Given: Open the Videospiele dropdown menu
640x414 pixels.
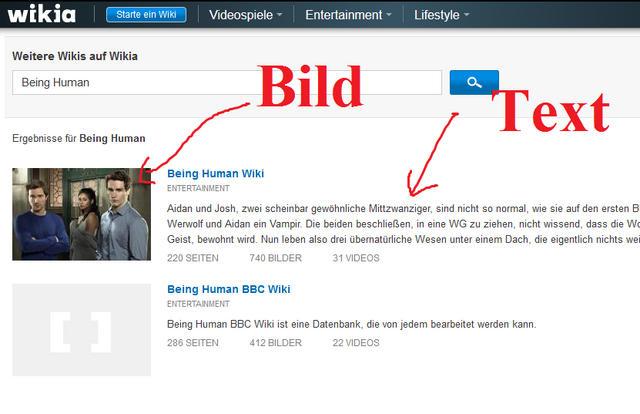Looking at the screenshot, I should [245, 15].
